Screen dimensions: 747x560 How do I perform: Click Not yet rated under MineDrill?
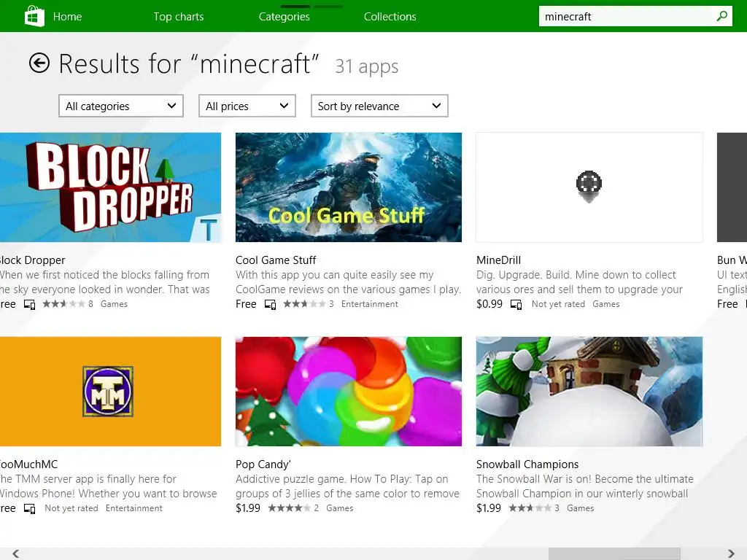[x=558, y=304]
